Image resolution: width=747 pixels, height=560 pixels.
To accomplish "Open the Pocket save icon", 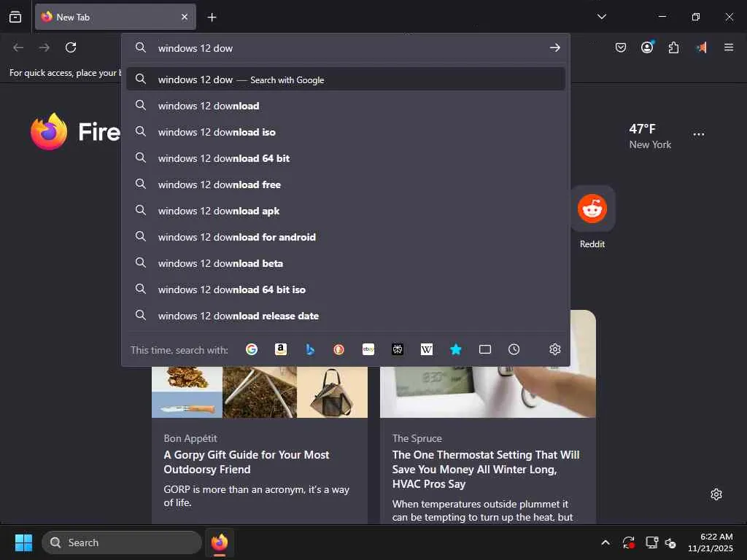I will (620, 47).
